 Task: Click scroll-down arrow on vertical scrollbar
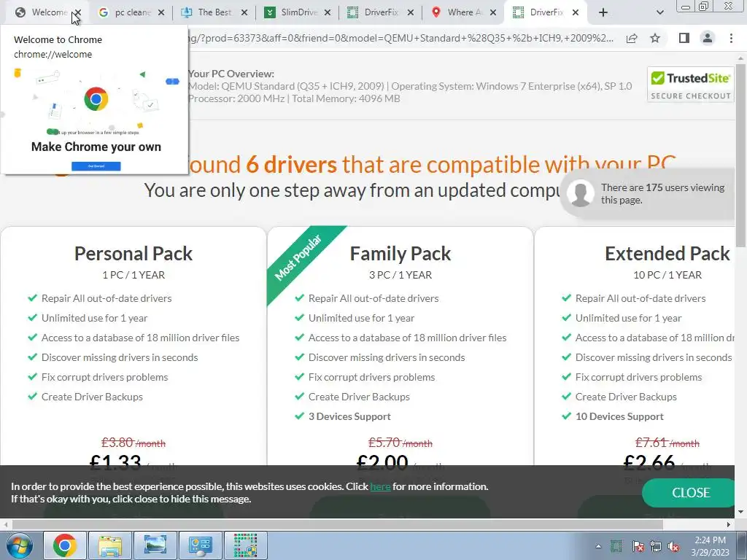(740, 512)
